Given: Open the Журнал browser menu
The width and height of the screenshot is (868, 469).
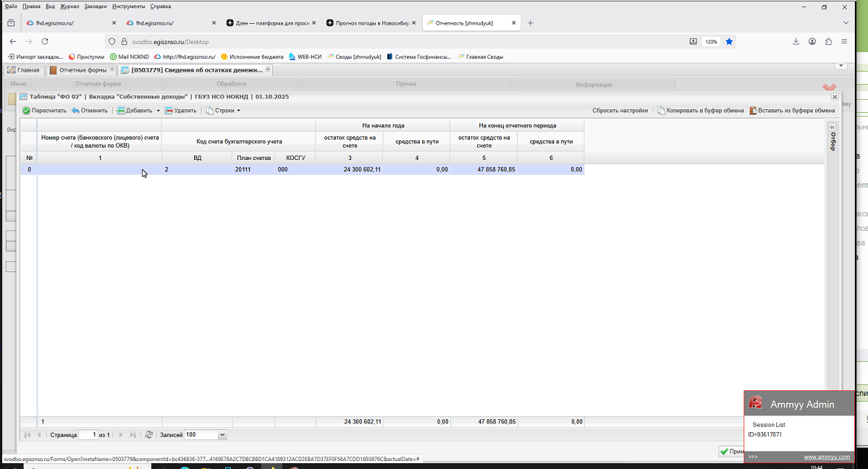Looking at the screenshot, I should click(x=69, y=7).
